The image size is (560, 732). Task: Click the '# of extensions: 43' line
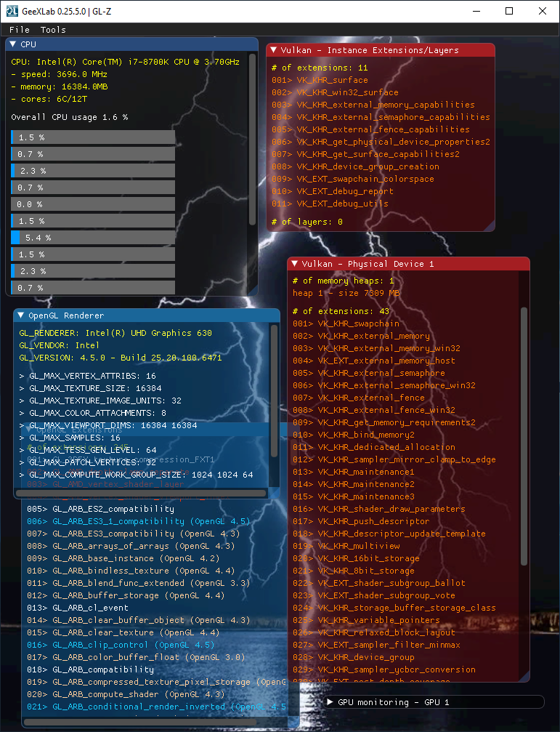tap(341, 311)
